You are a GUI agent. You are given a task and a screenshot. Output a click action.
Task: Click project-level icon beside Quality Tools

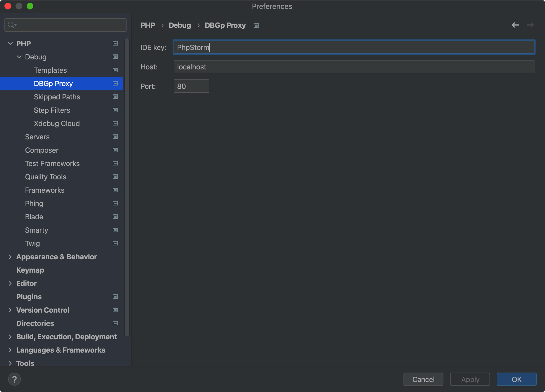[115, 177]
